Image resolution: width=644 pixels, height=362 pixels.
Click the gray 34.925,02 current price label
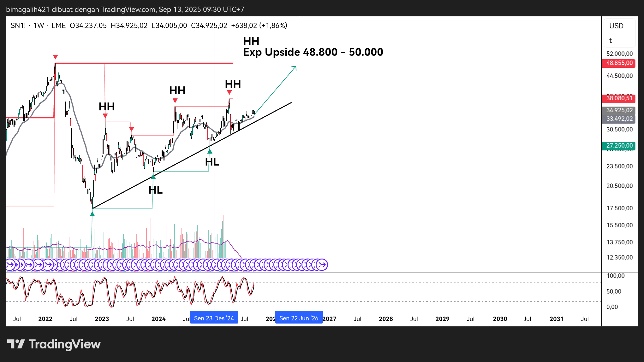[x=619, y=110]
